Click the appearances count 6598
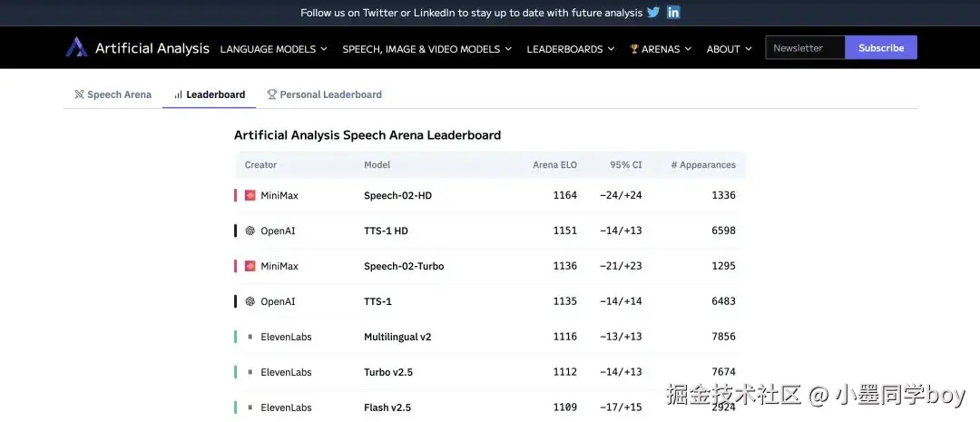This screenshot has width=980, height=422. coord(724,231)
